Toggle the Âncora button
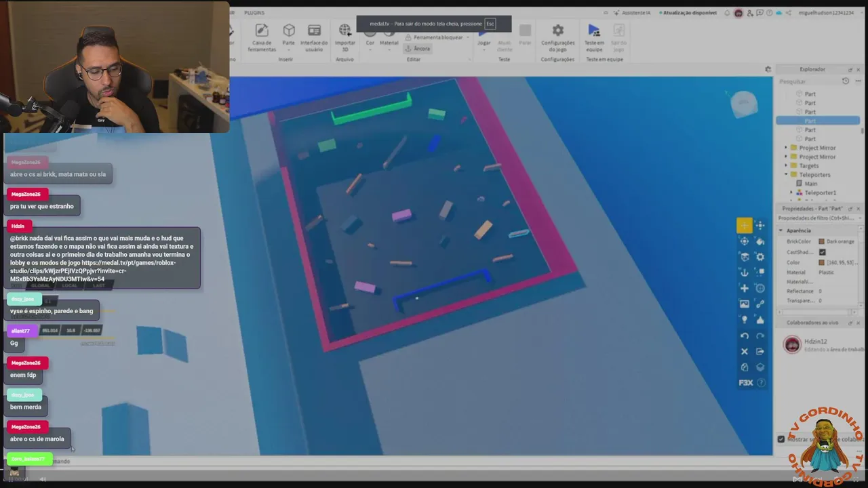Image resolution: width=868 pixels, height=488 pixels. [x=418, y=48]
